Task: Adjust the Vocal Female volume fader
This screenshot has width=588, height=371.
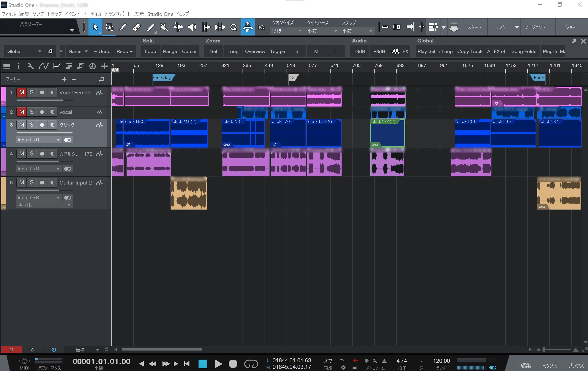Action: coord(45,100)
